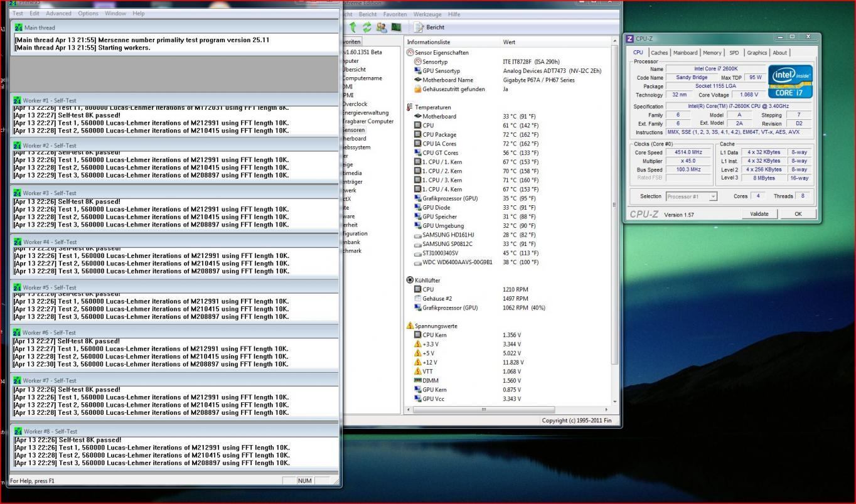The width and height of the screenshot is (856, 504).
Task: Click the Worker #4 Self-Test window icon
Action: point(18,242)
